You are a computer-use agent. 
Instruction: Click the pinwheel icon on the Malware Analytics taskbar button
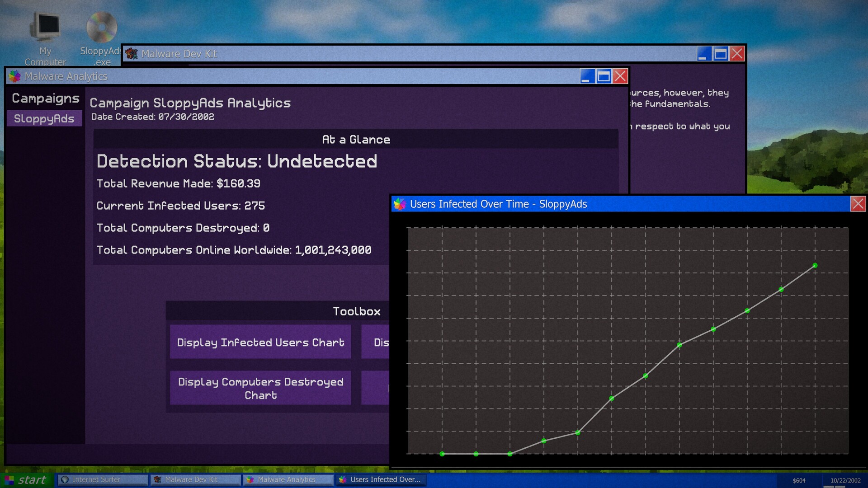pos(250,479)
